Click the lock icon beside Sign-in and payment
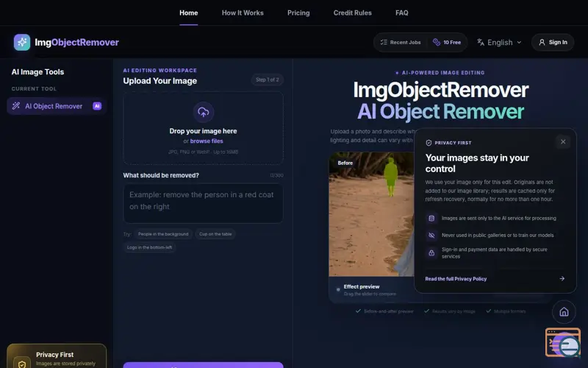This screenshot has width=588, height=368. click(431, 252)
